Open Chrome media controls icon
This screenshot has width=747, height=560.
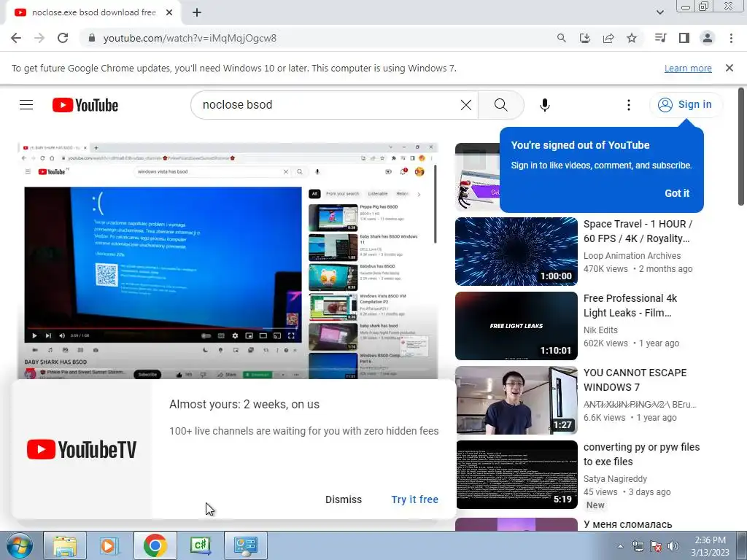point(660,38)
